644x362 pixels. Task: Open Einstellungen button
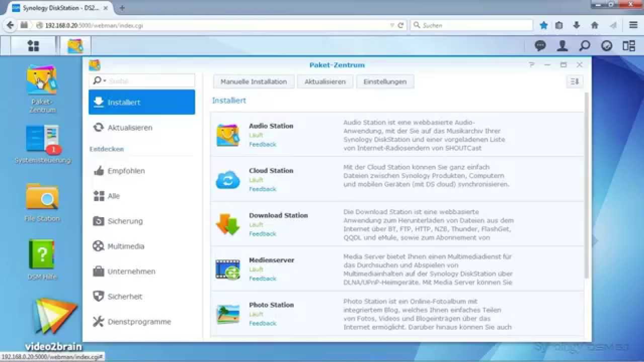(x=385, y=81)
